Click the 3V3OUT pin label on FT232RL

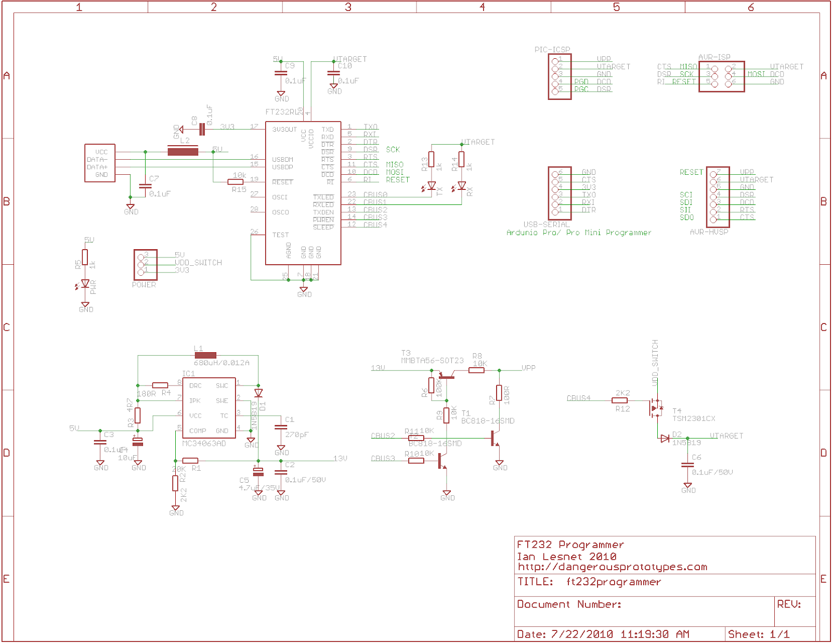[284, 130]
